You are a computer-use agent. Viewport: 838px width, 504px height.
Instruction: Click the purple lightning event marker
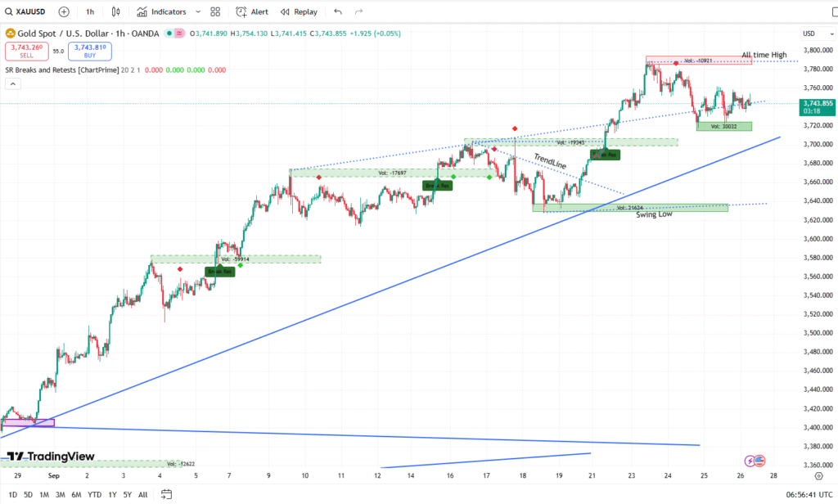[750, 461]
